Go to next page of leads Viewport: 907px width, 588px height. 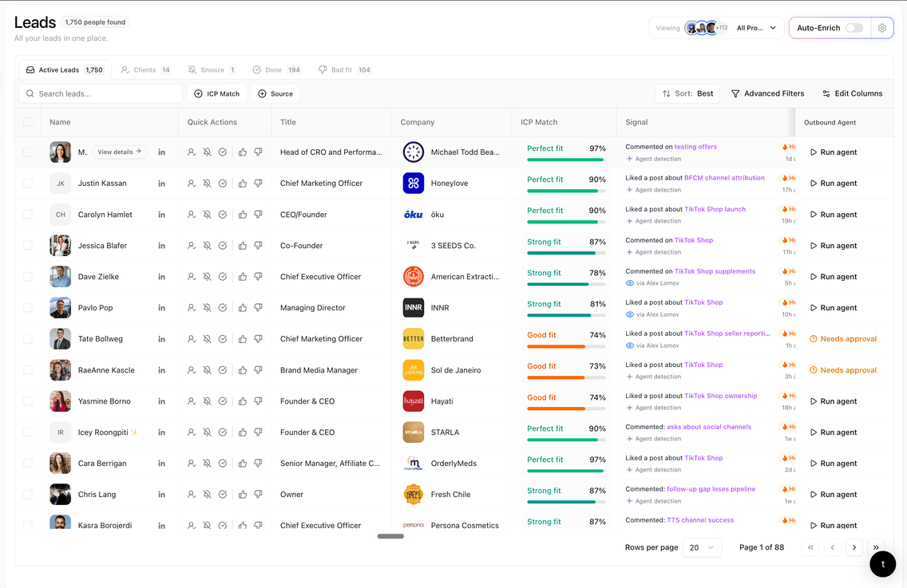point(854,547)
